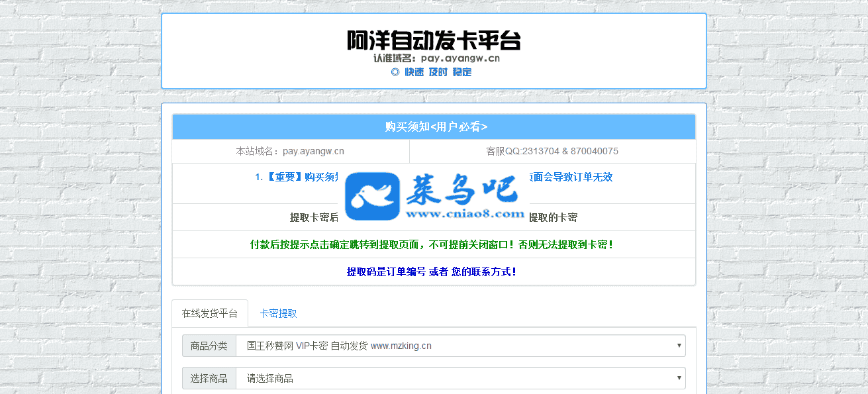Click the 客服QQ contact numbers cell
868x394 pixels.
[x=552, y=151]
